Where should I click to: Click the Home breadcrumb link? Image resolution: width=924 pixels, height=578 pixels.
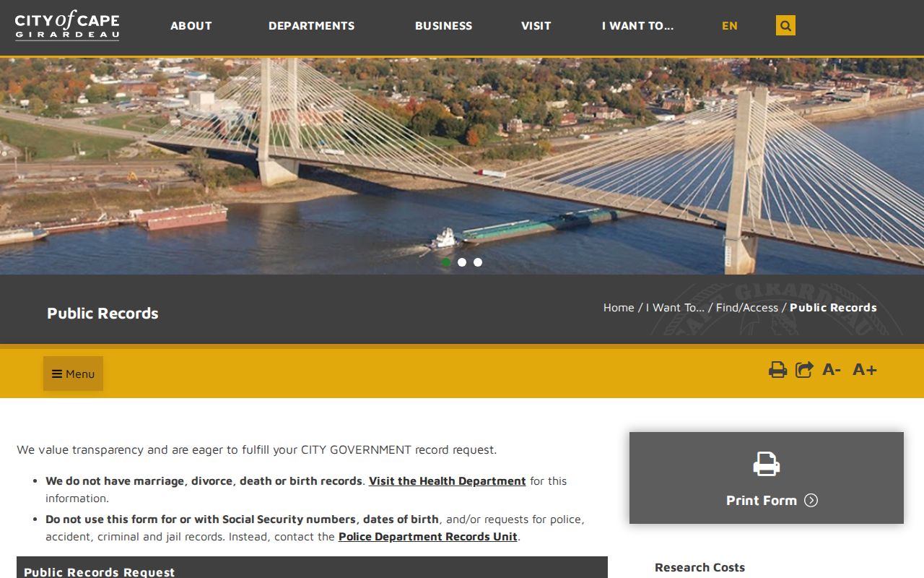619,308
